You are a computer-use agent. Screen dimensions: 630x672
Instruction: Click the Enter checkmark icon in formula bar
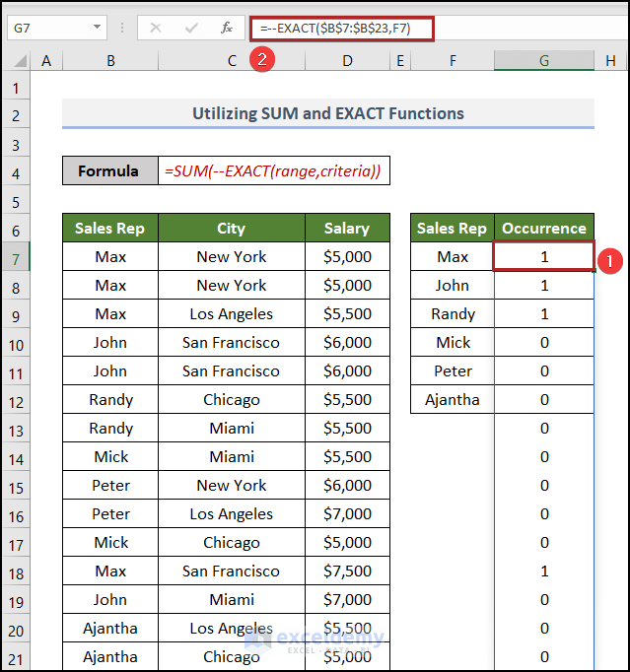click(x=191, y=29)
